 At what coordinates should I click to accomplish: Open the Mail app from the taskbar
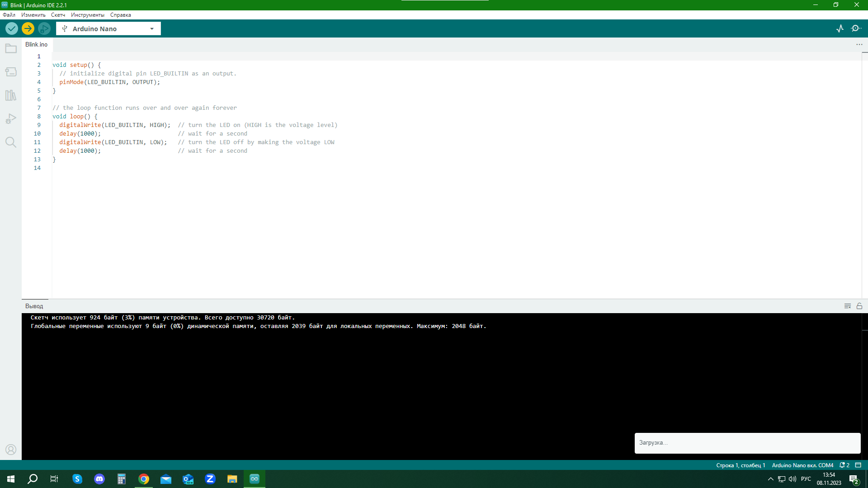[166, 479]
